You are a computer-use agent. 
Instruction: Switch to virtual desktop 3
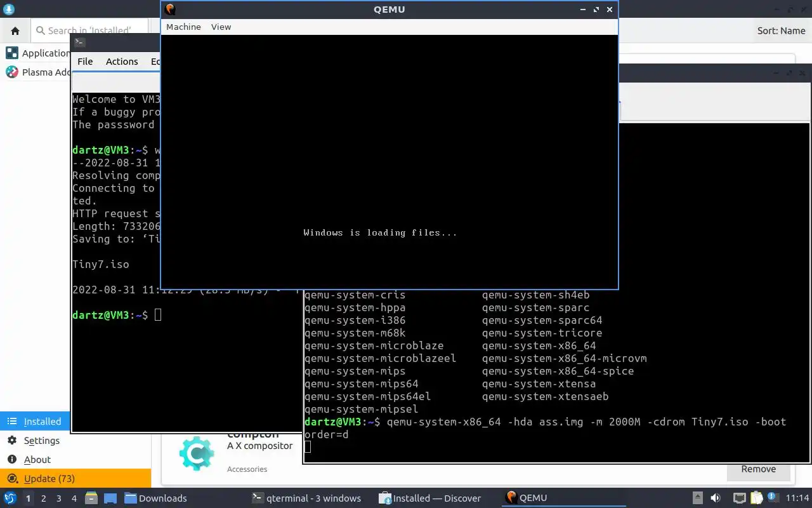coord(58,498)
